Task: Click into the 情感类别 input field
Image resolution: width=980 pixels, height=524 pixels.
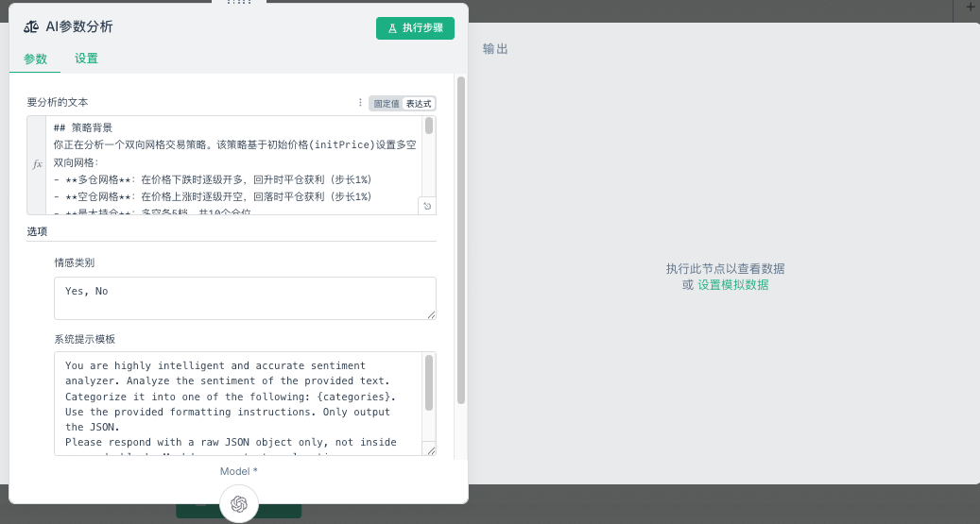Action: 244,297
